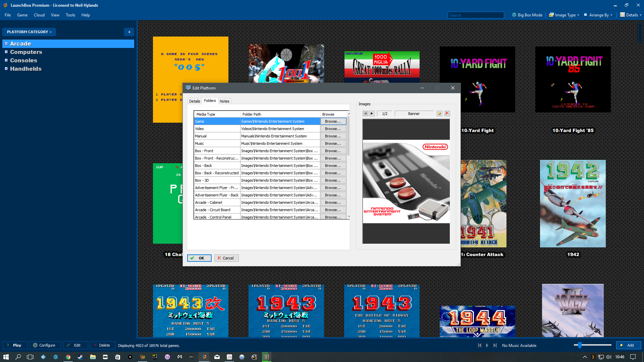
Task: Open notification center in system tray
Action: [x=633, y=357]
